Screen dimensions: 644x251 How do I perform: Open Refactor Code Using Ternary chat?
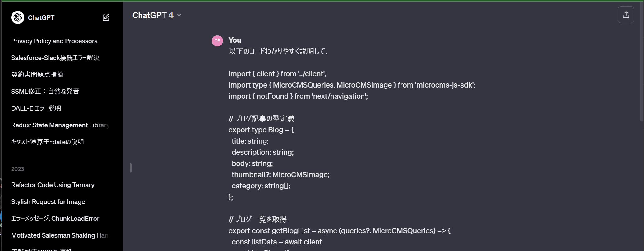tap(53, 185)
